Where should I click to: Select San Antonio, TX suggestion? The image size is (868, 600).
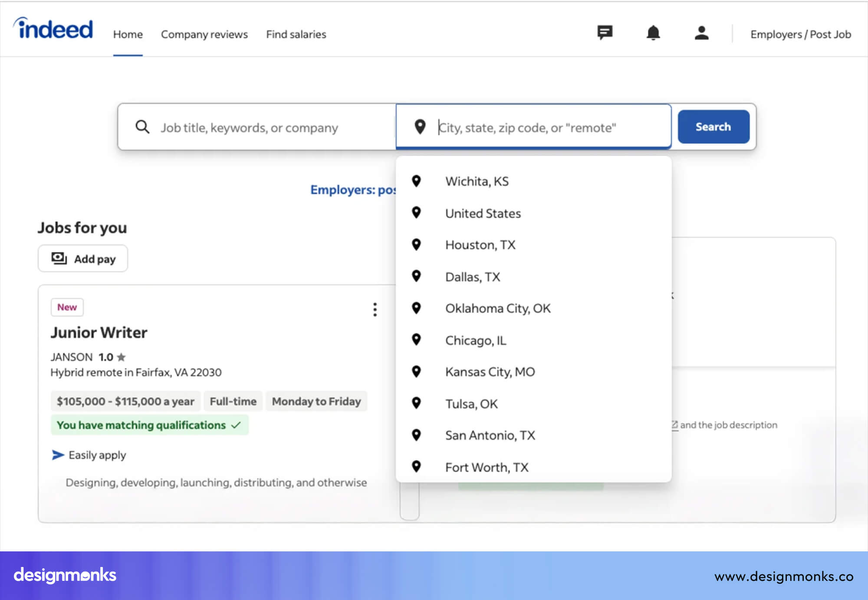(533, 435)
